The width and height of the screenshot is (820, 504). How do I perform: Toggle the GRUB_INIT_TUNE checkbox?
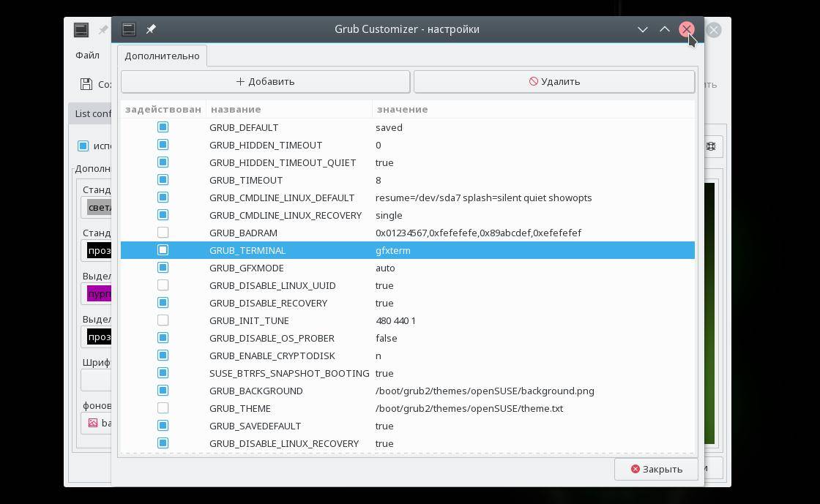163,320
